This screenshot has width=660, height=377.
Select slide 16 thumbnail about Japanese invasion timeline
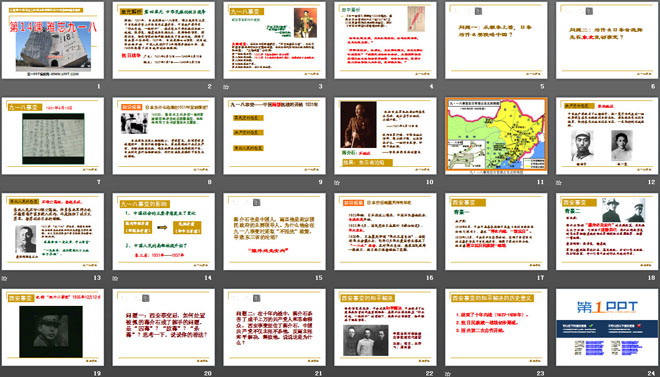click(385, 231)
